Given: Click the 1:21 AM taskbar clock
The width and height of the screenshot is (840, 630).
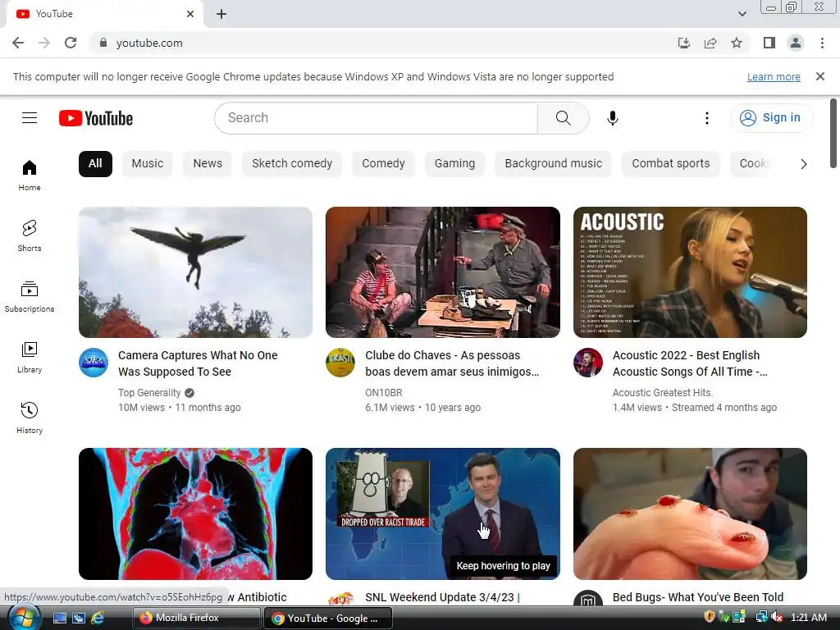Looking at the screenshot, I should click(x=808, y=617).
